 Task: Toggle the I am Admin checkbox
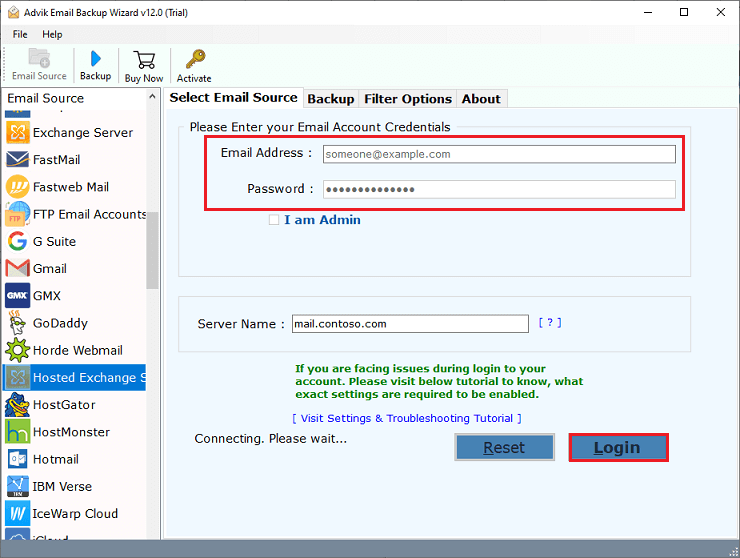click(x=274, y=220)
